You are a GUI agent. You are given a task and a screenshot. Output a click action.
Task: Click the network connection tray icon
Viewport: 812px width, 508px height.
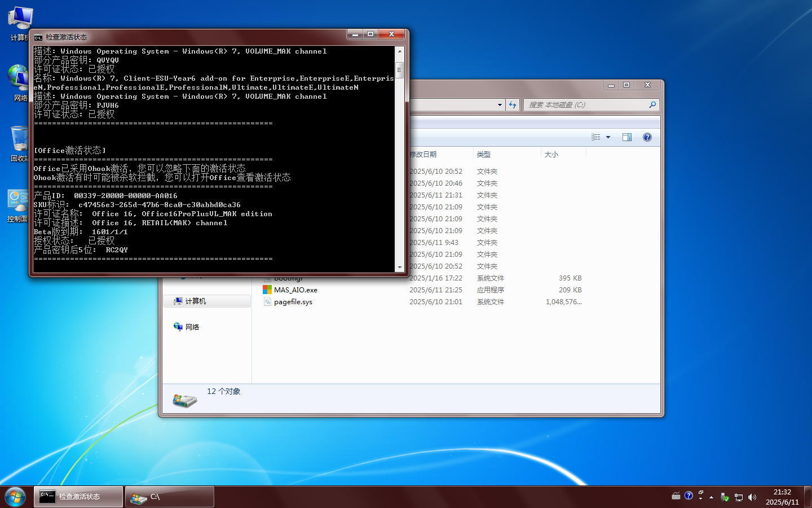coord(738,497)
